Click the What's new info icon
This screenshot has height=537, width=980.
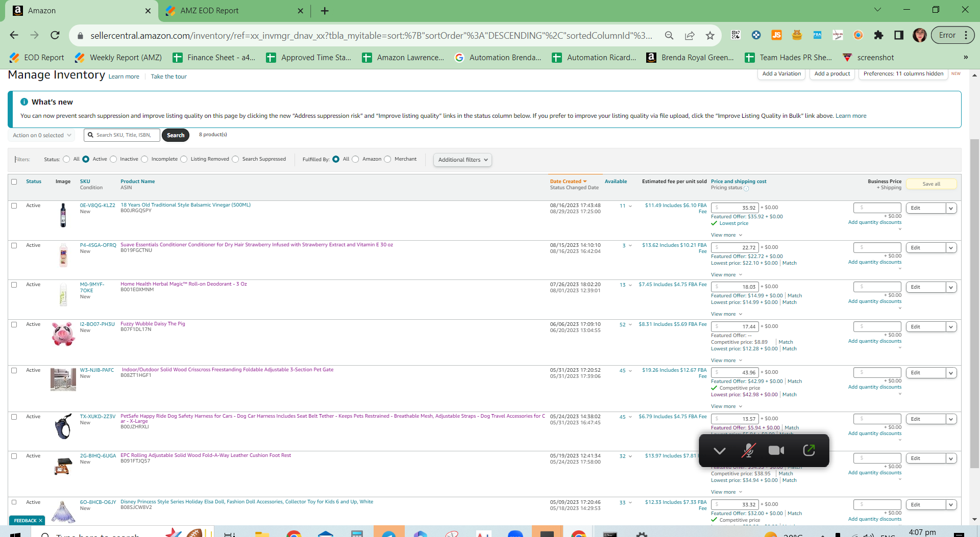click(x=24, y=102)
